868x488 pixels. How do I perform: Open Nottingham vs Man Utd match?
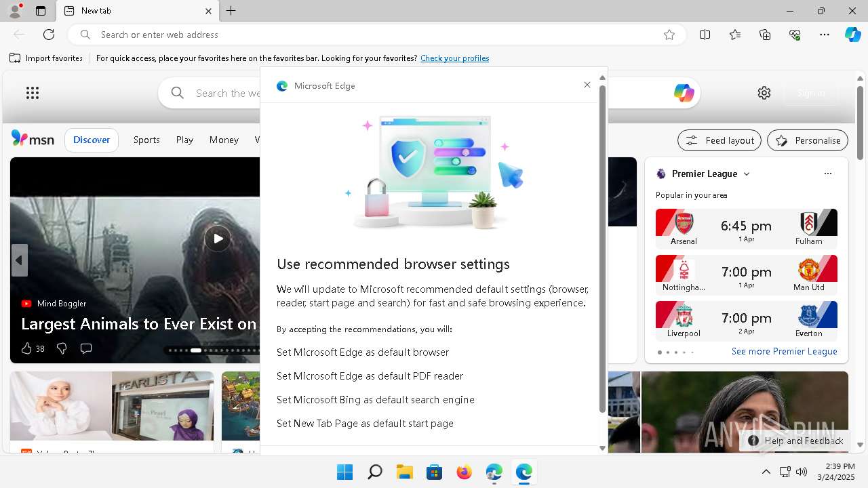(x=747, y=274)
